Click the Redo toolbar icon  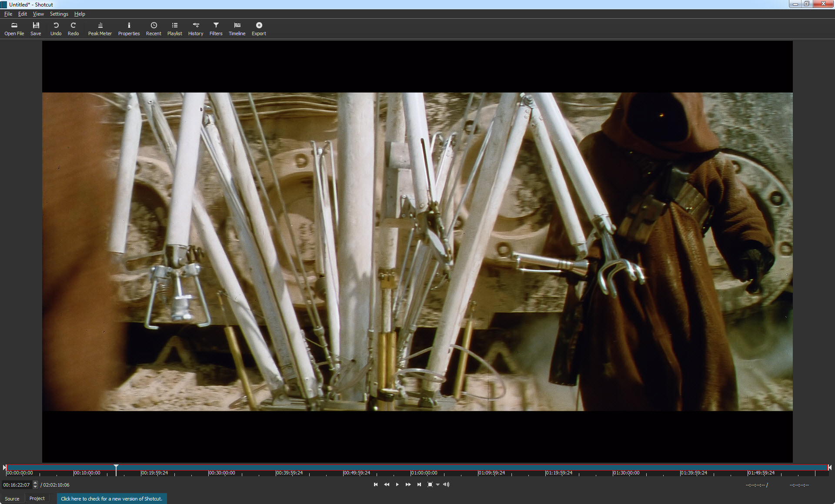pyautogui.click(x=73, y=29)
